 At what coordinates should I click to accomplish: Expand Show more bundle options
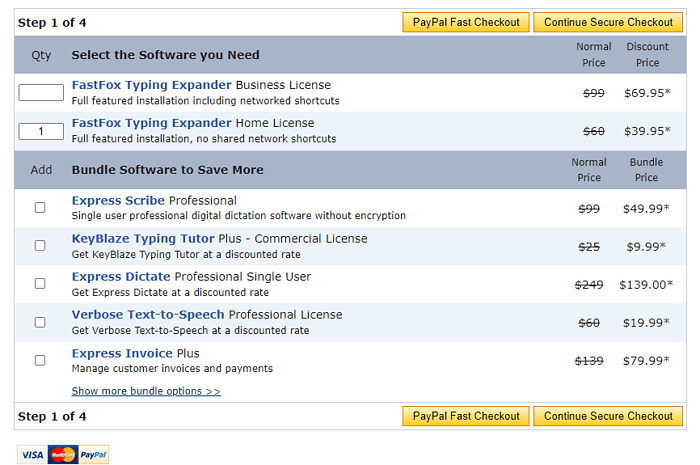(x=146, y=391)
